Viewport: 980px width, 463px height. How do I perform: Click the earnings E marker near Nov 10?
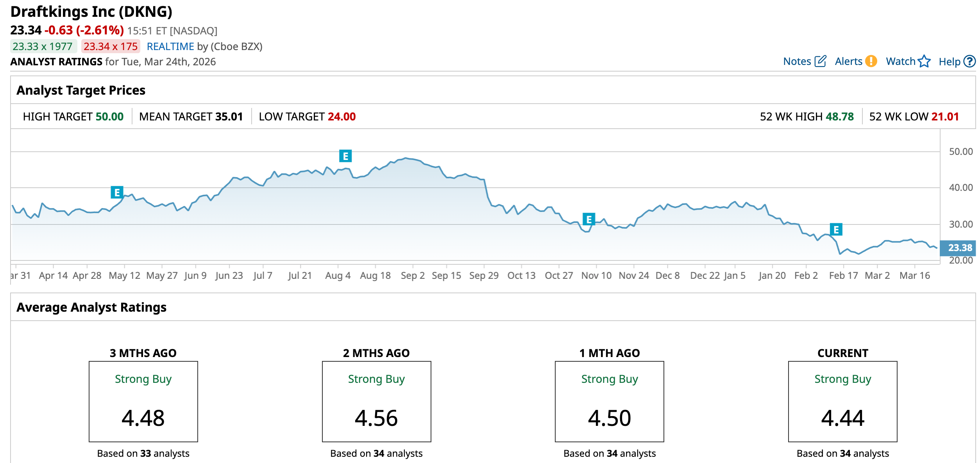[588, 219]
